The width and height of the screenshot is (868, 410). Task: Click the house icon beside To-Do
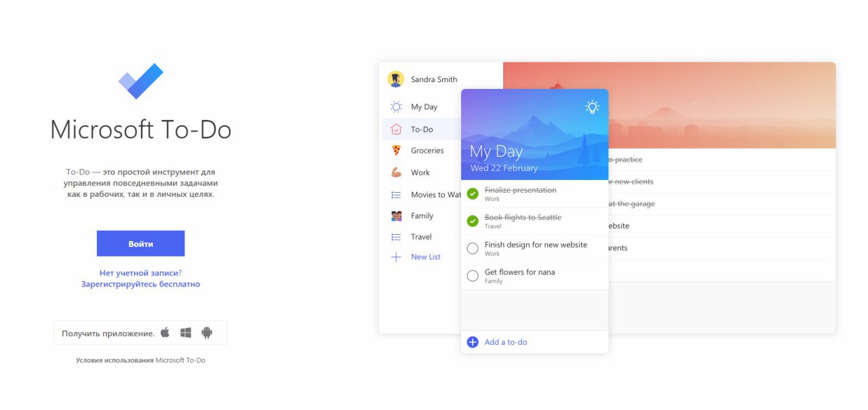[396, 129]
